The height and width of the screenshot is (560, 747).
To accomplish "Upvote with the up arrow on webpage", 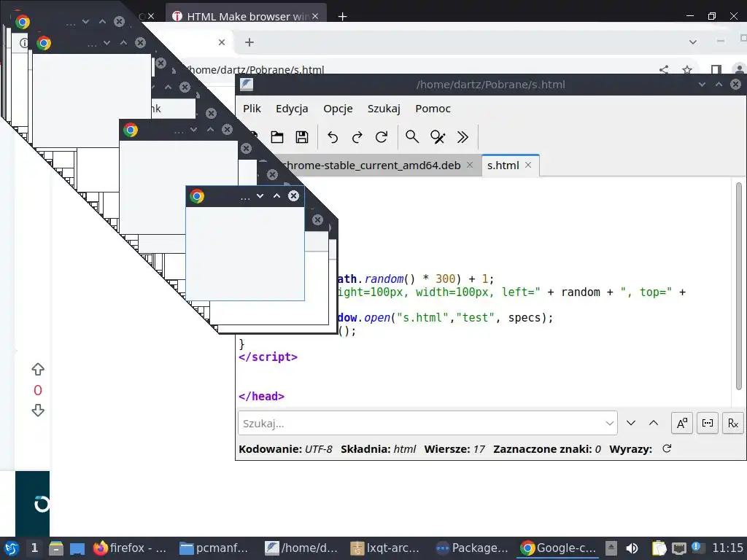I will [38, 369].
